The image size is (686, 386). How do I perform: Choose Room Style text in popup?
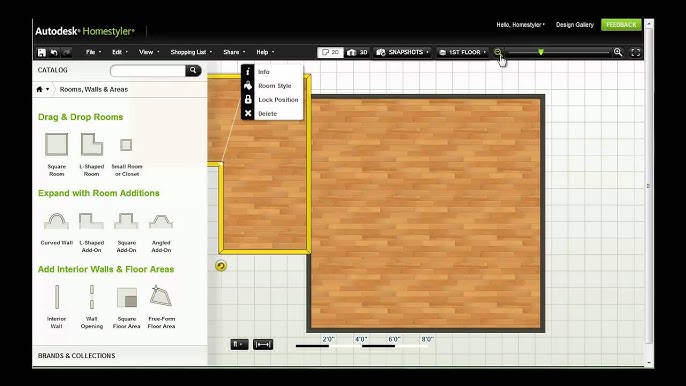274,86
